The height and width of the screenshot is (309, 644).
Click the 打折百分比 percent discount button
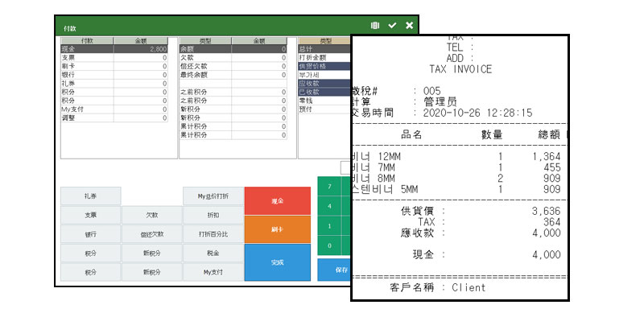tap(213, 234)
